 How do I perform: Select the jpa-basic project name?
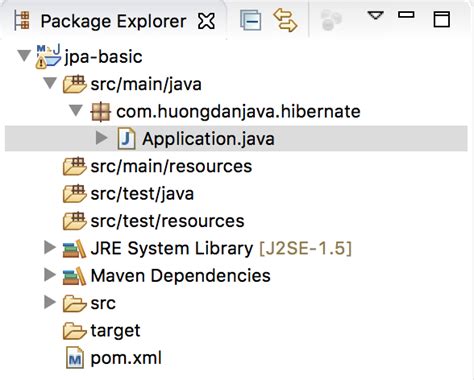pos(103,57)
